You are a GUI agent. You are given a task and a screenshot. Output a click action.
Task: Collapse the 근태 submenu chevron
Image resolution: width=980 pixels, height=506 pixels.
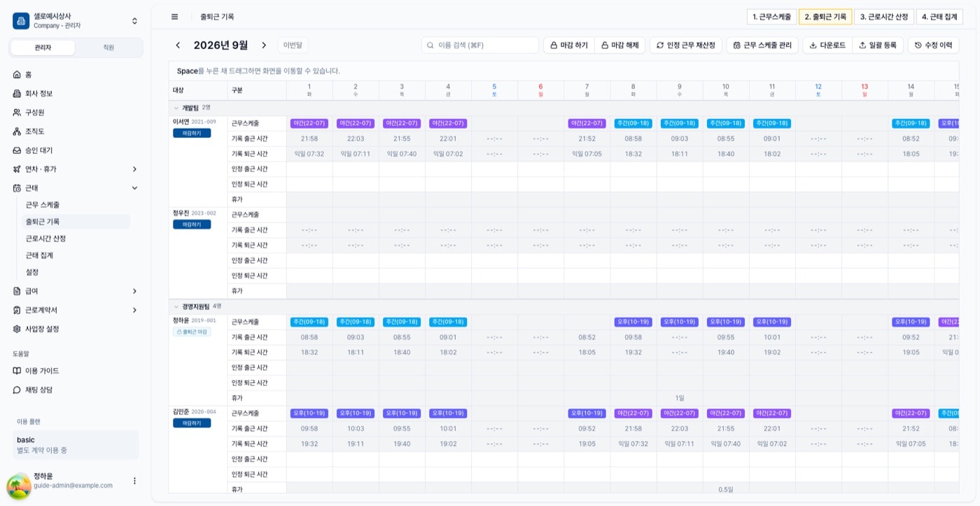(134, 188)
